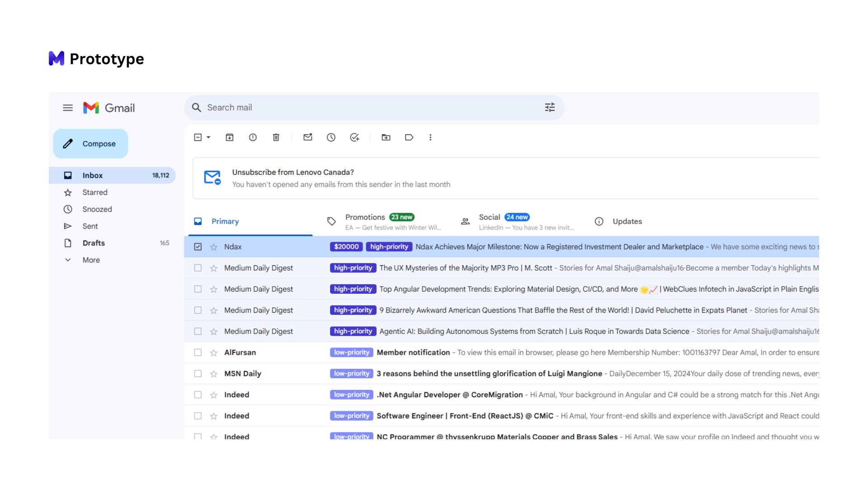The image size is (868, 488).
Task: Click the Delete trash icon
Action: [276, 137]
